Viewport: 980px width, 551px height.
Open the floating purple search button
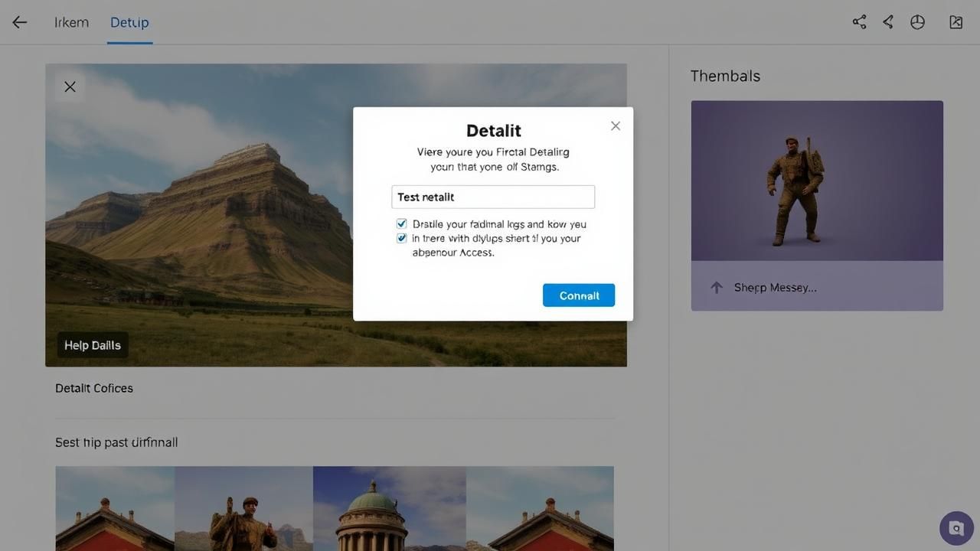click(955, 528)
